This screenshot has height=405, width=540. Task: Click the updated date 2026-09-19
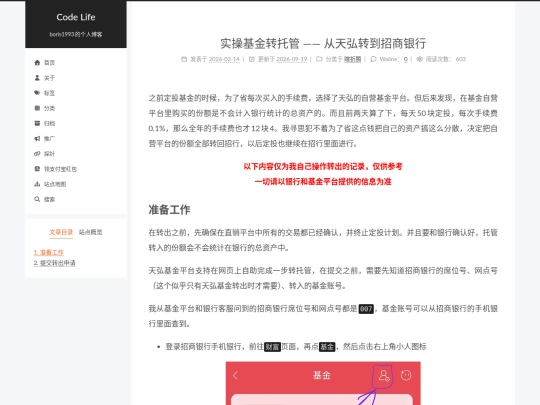(292, 59)
